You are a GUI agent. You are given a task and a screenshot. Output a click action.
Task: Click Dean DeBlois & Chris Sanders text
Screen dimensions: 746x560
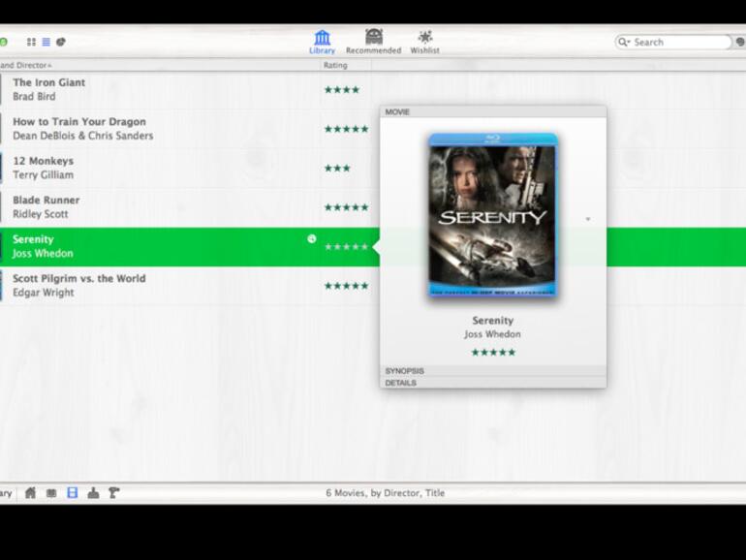pyautogui.click(x=83, y=136)
